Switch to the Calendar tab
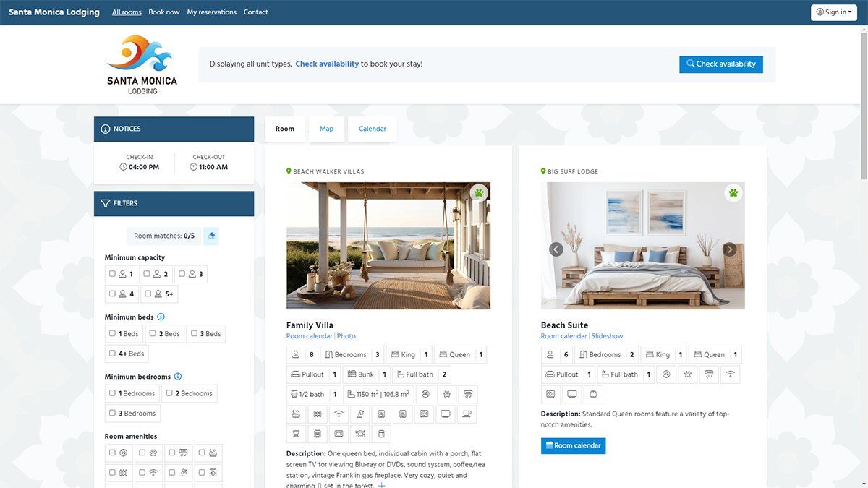The width and height of the screenshot is (868, 488). (x=373, y=129)
